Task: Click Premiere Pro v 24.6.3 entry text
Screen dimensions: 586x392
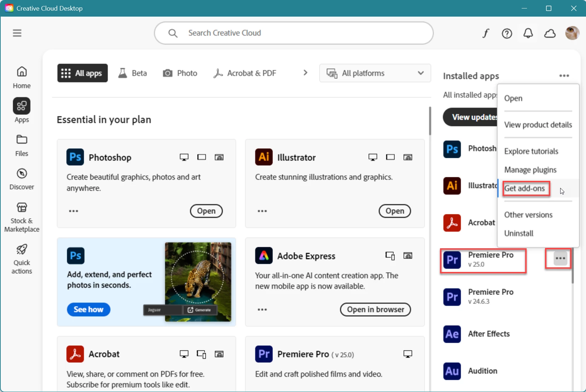Action: coord(491,296)
